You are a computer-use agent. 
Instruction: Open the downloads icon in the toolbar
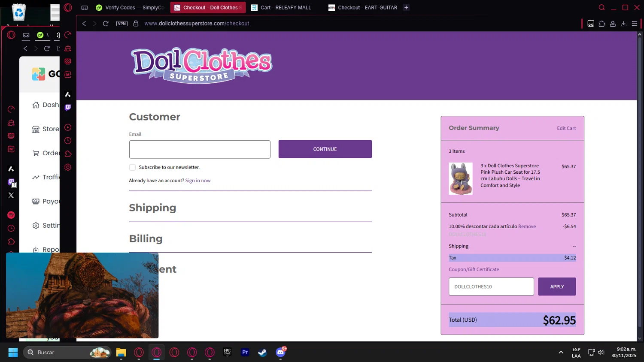click(x=624, y=24)
